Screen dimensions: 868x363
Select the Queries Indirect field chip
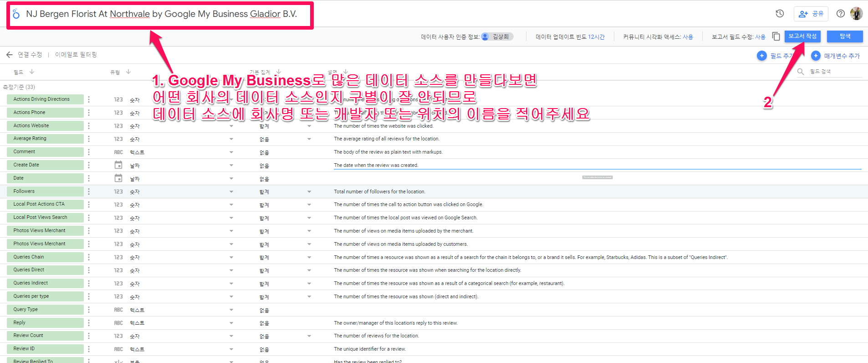coord(45,283)
